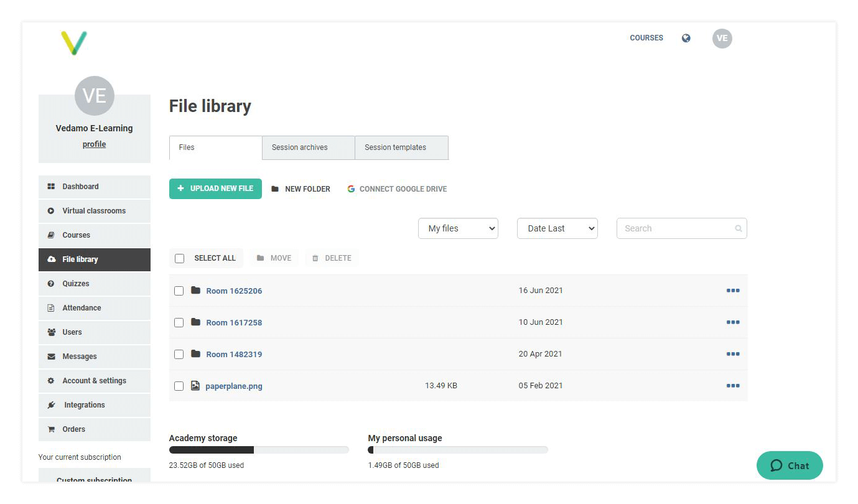This screenshot has height=504, width=858.
Task: Switch to Session archives tab
Action: [308, 147]
